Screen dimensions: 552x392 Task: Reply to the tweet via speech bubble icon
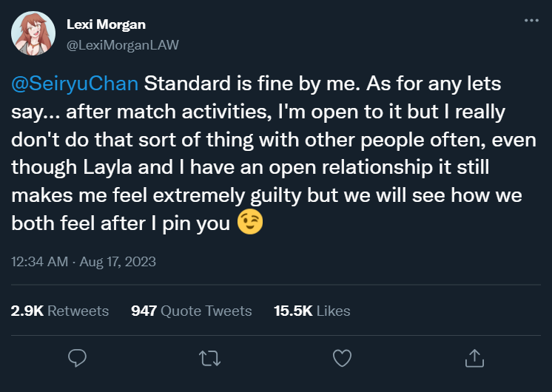click(78, 359)
